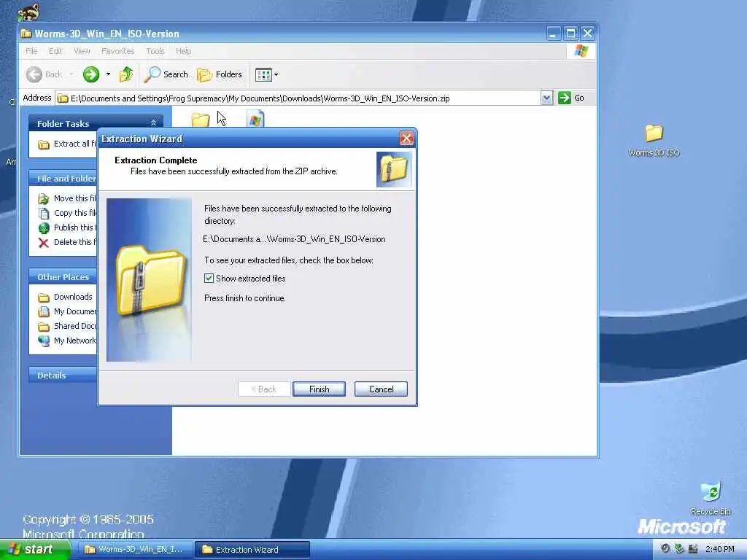
Task: Click the taskbar clock showing 2:40 PM
Action: pos(720,550)
